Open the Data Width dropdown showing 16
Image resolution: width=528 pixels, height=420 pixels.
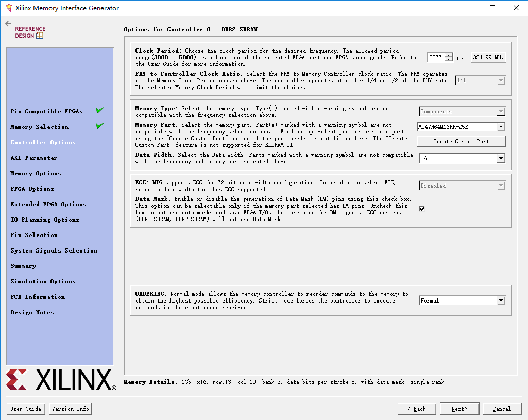tap(462, 158)
